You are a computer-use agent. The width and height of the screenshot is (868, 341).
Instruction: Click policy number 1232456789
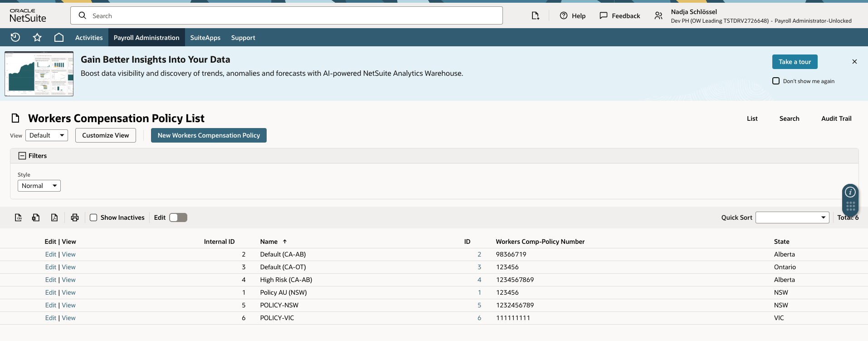tap(515, 305)
